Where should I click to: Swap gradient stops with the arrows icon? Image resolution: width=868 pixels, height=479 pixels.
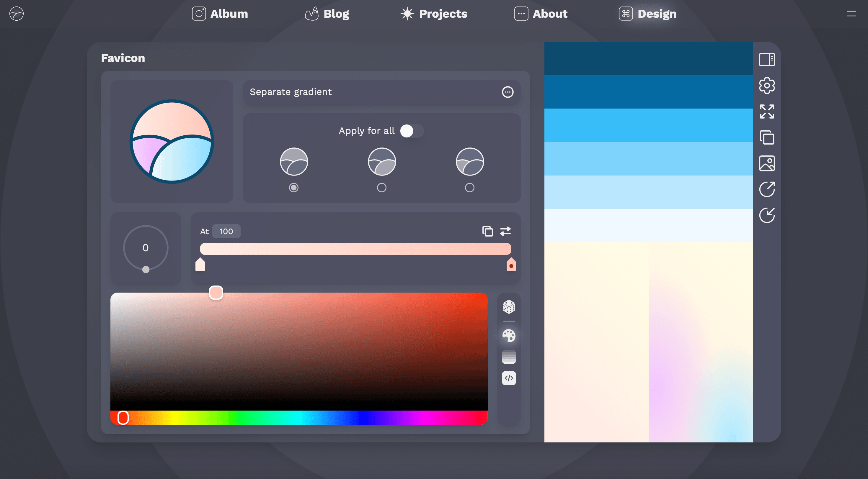coord(505,231)
